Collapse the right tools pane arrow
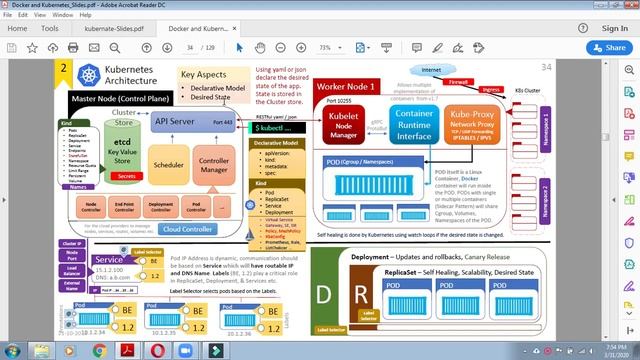 click(613, 200)
